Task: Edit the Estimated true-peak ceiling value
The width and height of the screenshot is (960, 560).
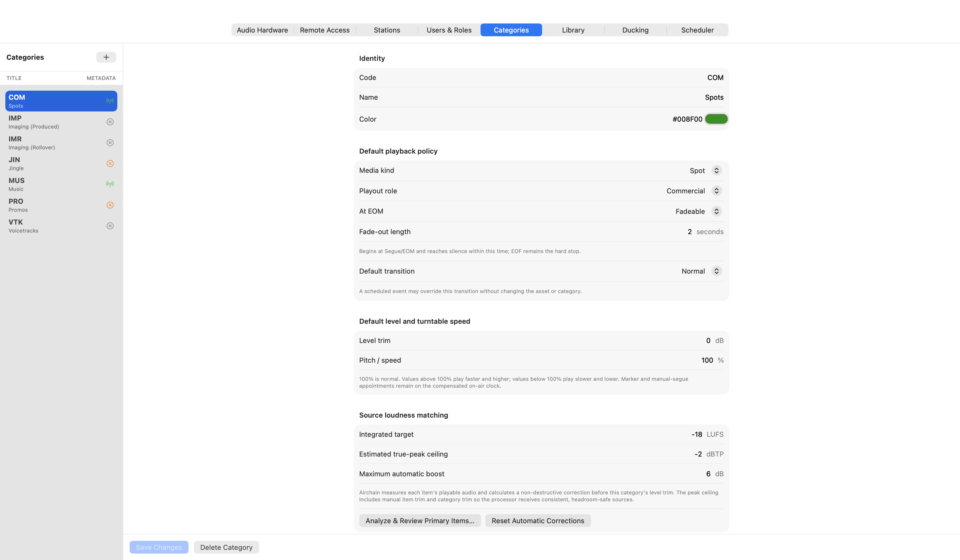Action: pos(698,454)
